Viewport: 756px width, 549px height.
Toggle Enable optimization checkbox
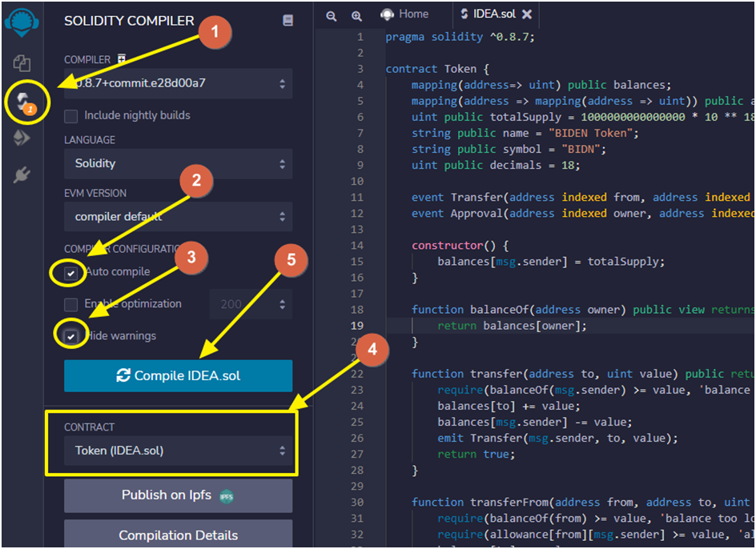tap(70, 305)
